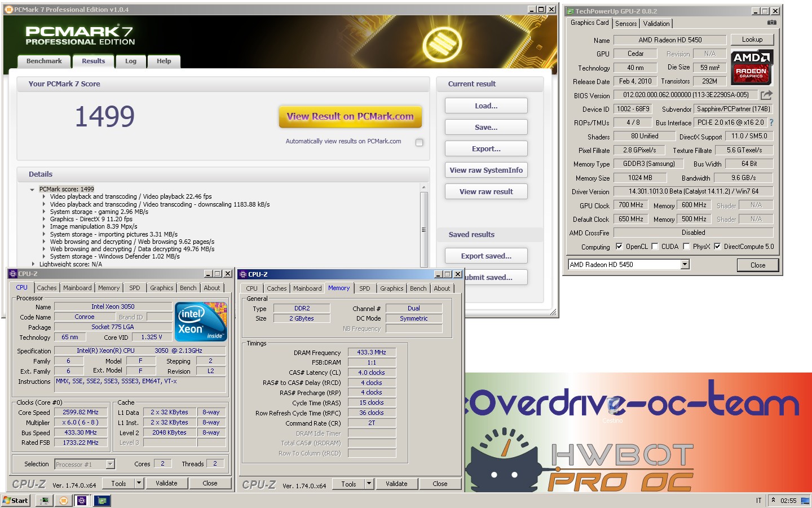Click the Details list scrollbar thumb
Screen dimensions: 812x508
(x=423, y=229)
